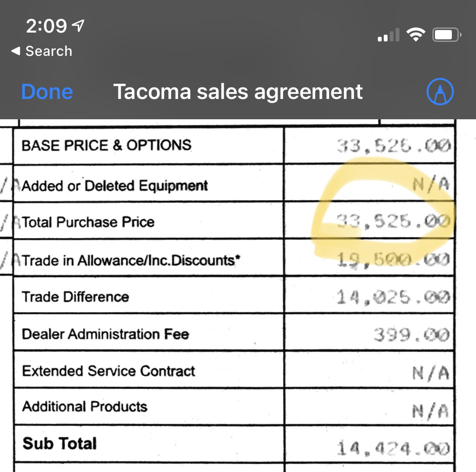476x472 pixels.
Task: Tap the back arrow beside Search
Action: click(x=16, y=51)
